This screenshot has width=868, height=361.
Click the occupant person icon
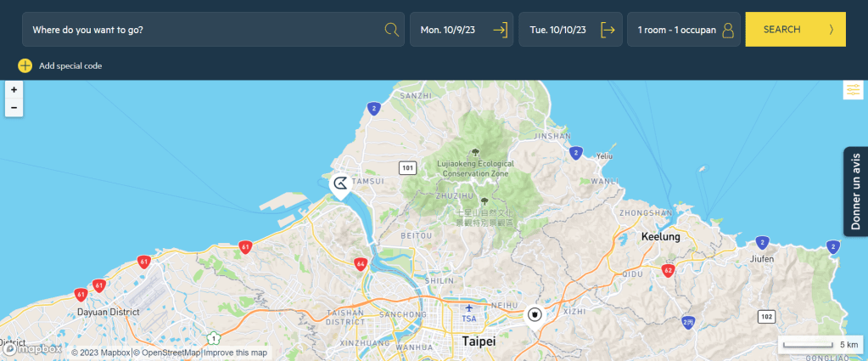pos(727,30)
